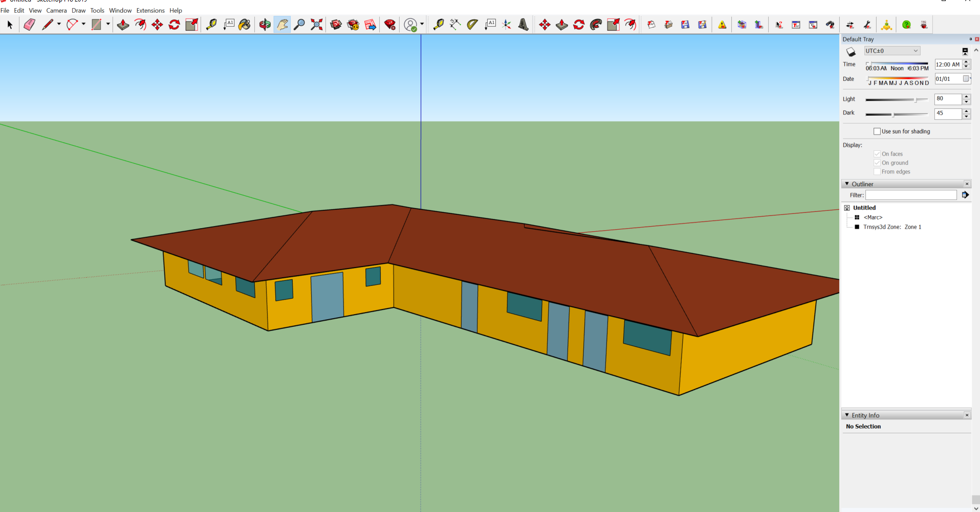Click the Light slider
This screenshot has height=512, width=980.
coord(897,100)
